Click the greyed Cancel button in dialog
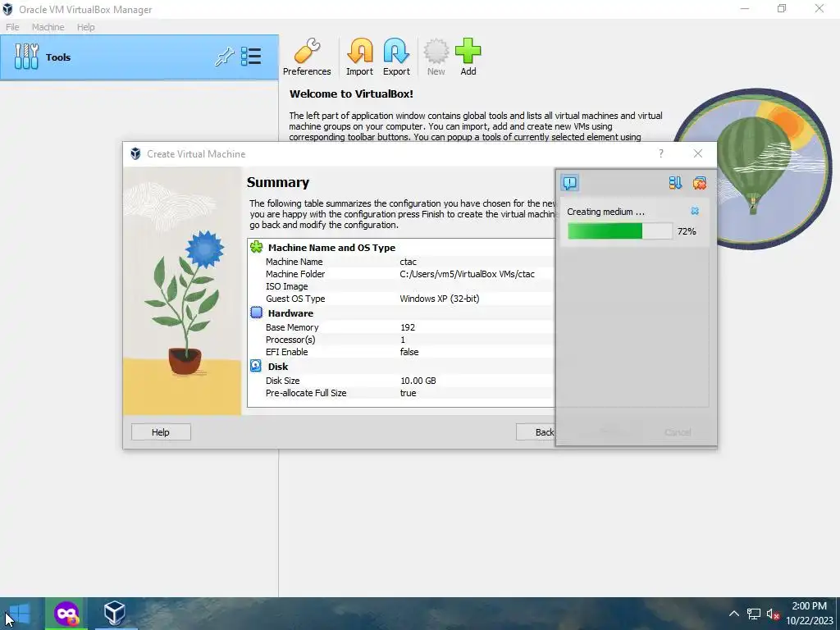 tap(677, 432)
